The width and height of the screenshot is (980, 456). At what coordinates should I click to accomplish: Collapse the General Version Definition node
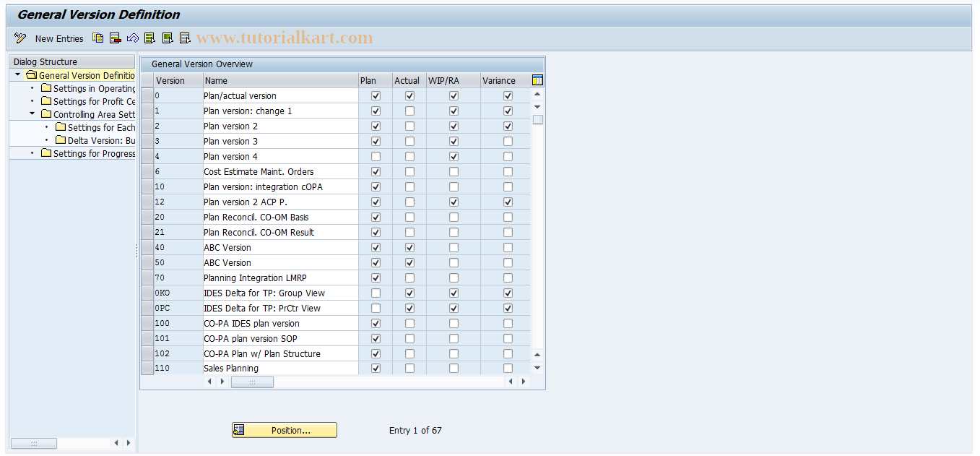[17, 75]
